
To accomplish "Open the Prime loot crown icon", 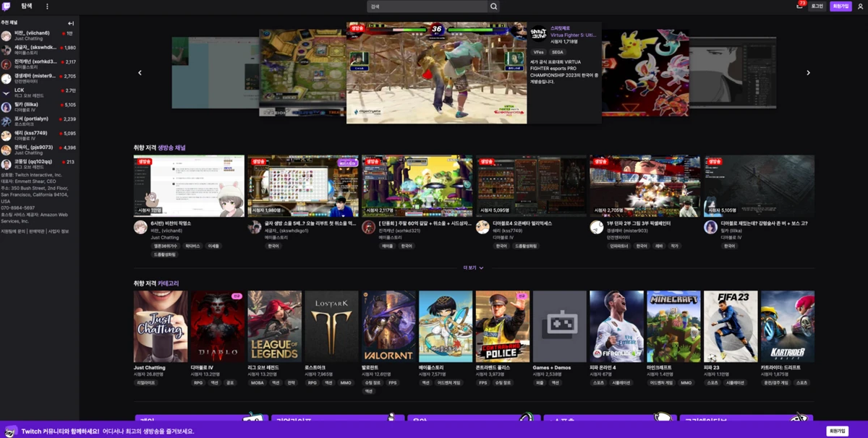I will [799, 6].
